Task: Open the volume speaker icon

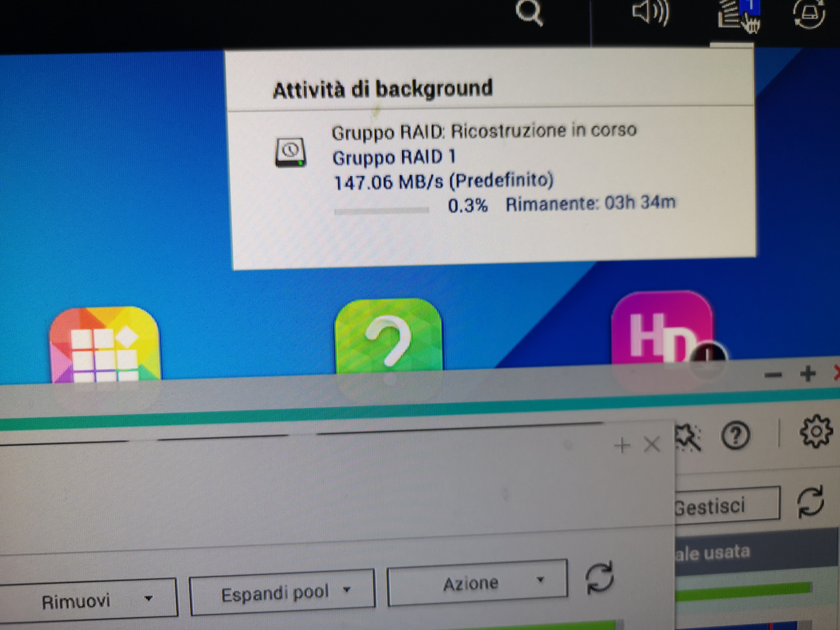Action: pos(650,14)
